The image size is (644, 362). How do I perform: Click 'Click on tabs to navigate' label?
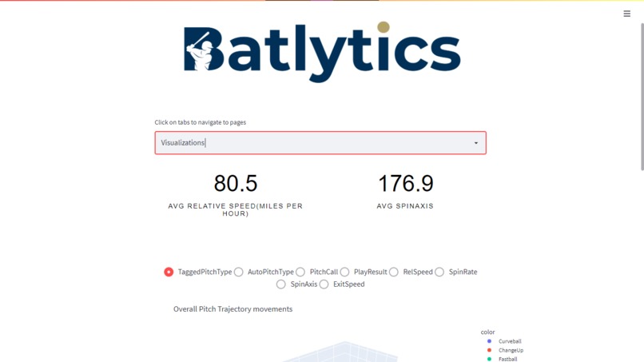(x=200, y=122)
